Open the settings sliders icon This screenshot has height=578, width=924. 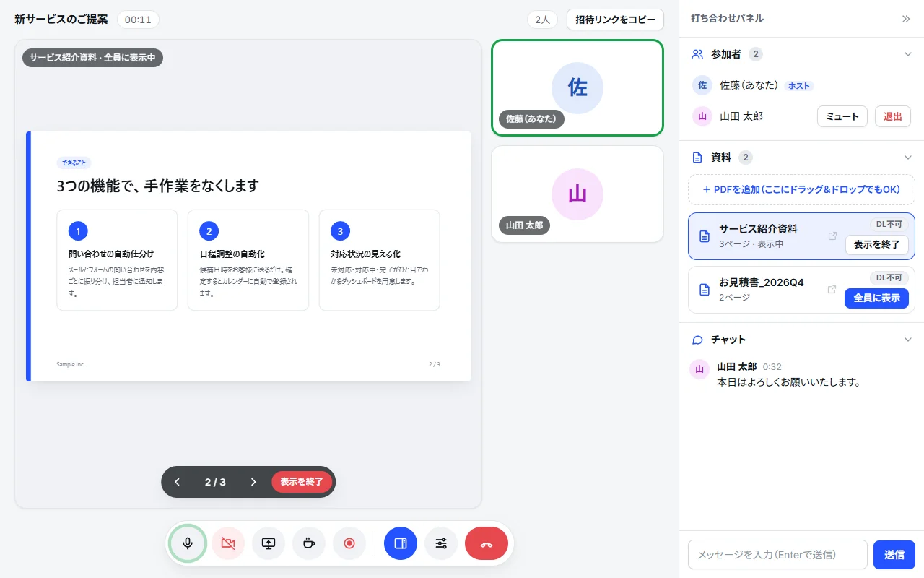(x=441, y=543)
